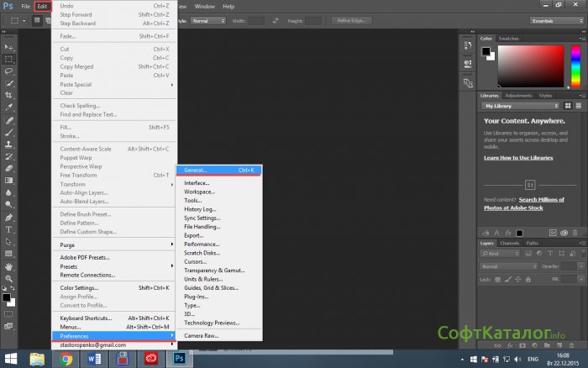Switch to the Swatches tab
Screen dimensions: 588x368
tap(509, 39)
